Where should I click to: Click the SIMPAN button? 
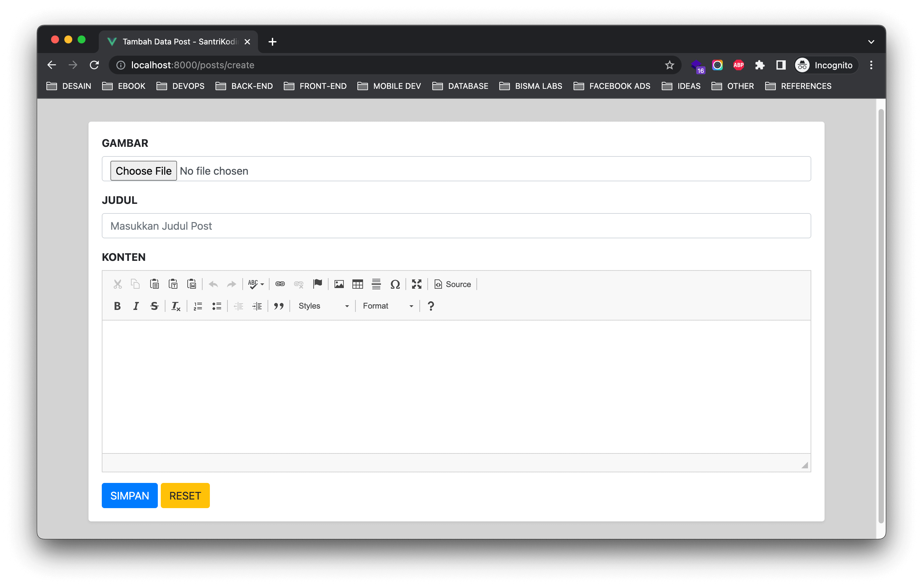130,495
